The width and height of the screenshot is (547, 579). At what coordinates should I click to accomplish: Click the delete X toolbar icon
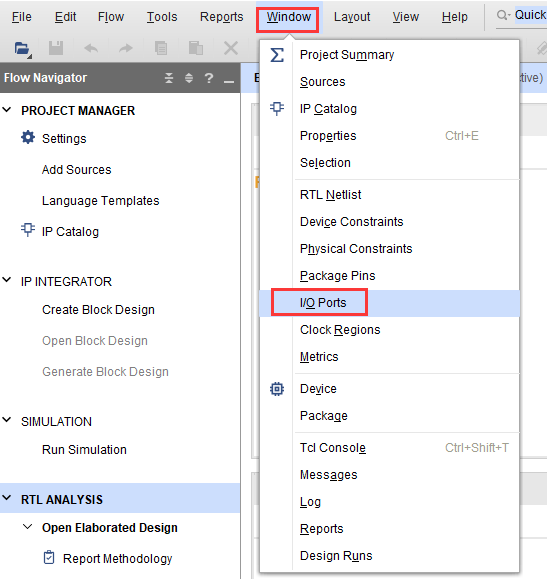[231, 48]
